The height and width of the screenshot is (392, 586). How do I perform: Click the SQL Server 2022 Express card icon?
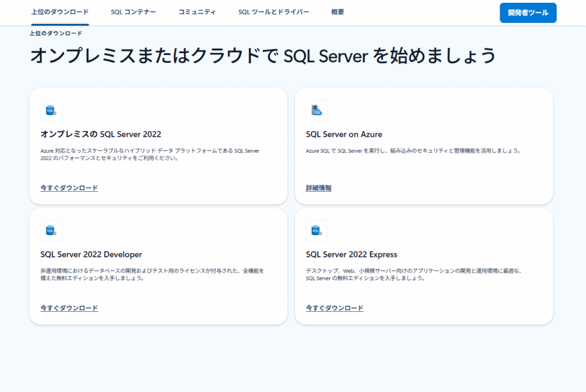coord(316,230)
